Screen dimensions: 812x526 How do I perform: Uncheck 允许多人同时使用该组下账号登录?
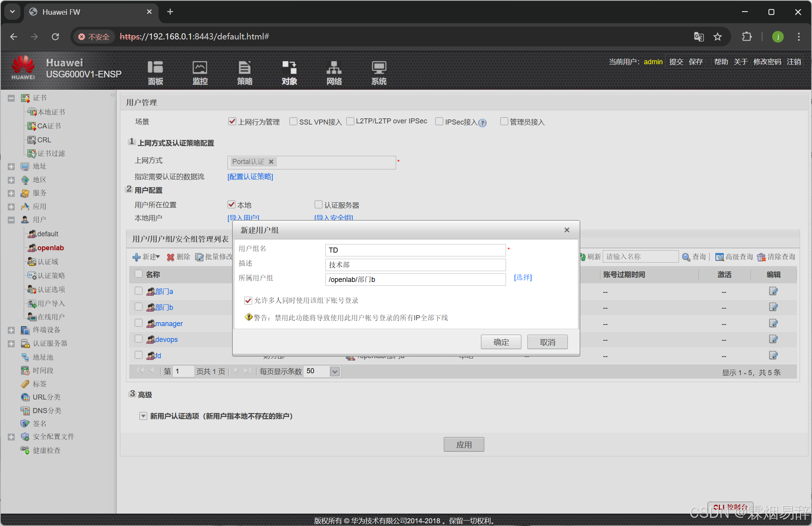click(248, 301)
